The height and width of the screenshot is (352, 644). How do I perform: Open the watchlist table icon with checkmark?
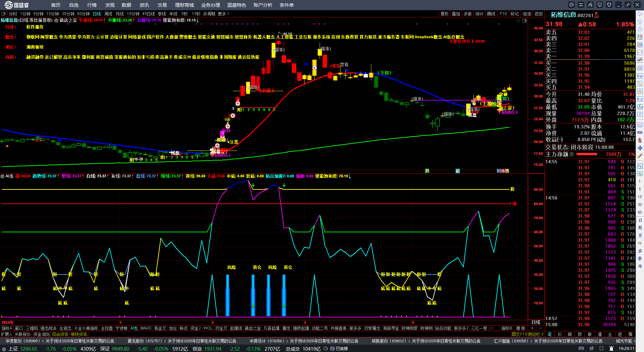640,37
